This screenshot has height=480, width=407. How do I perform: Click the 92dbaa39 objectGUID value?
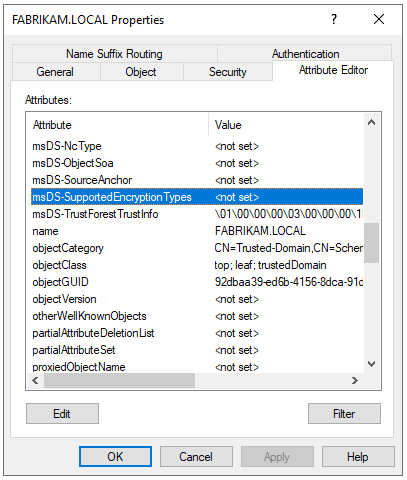coord(289,282)
